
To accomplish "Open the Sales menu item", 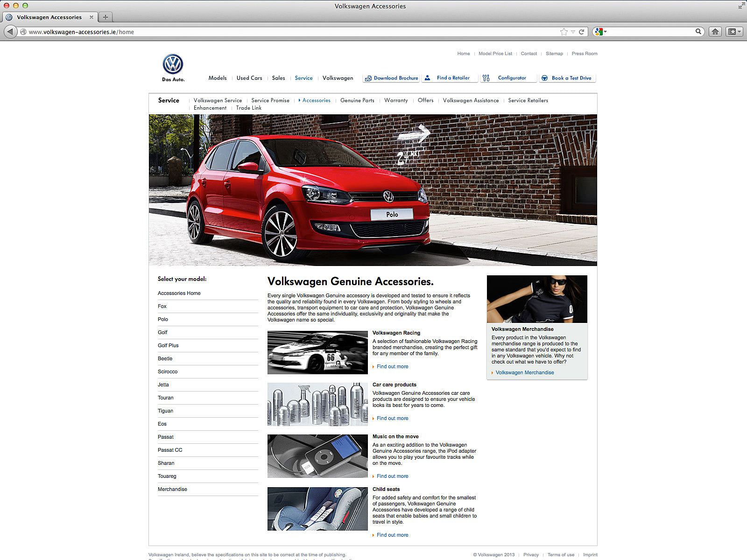I will click(279, 78).
